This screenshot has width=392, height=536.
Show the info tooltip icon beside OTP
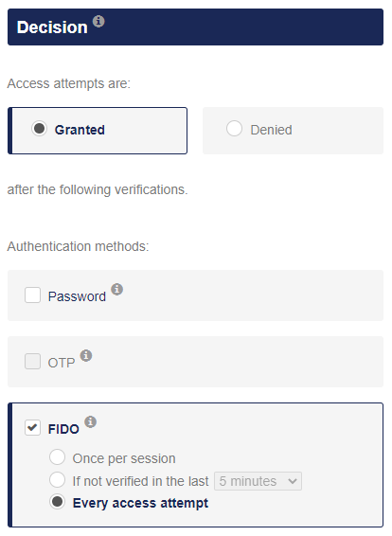pyautogui.click(x=86, y=355)
